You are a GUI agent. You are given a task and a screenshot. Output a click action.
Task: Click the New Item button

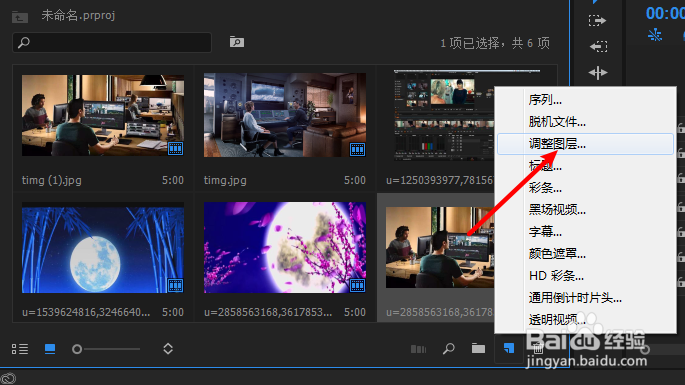point(509,348)
